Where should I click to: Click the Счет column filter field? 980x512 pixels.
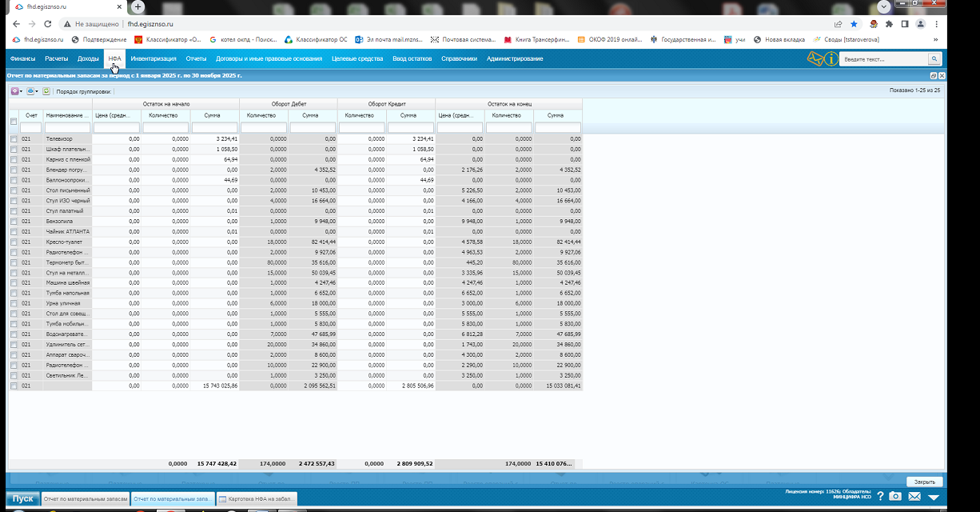click(x=31, y=127)
